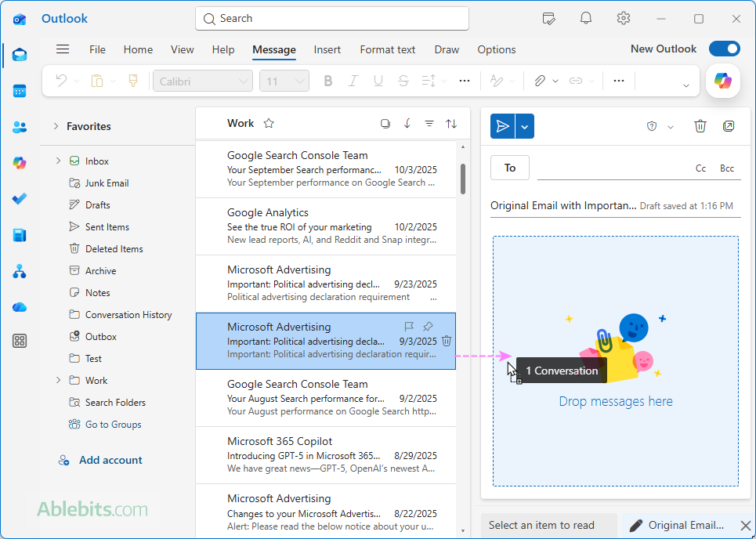
Task: Add Work folder to favorites star
Action: point(269,123)
